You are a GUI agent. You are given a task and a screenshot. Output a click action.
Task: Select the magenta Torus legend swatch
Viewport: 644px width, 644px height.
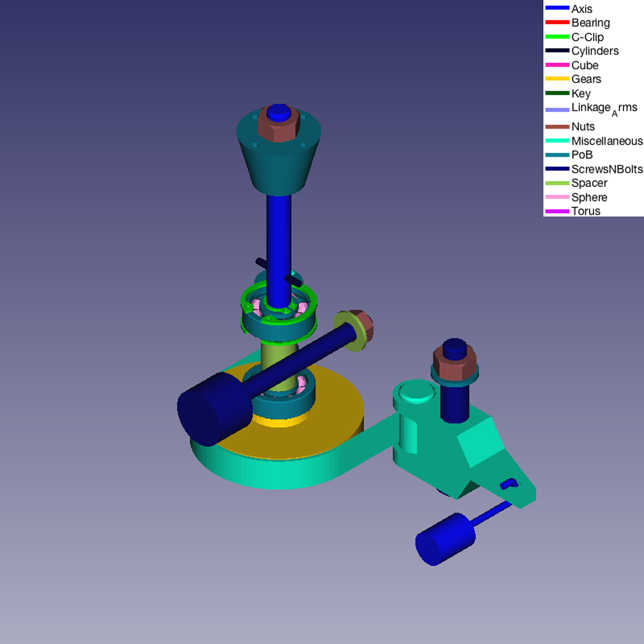[557, 211]
